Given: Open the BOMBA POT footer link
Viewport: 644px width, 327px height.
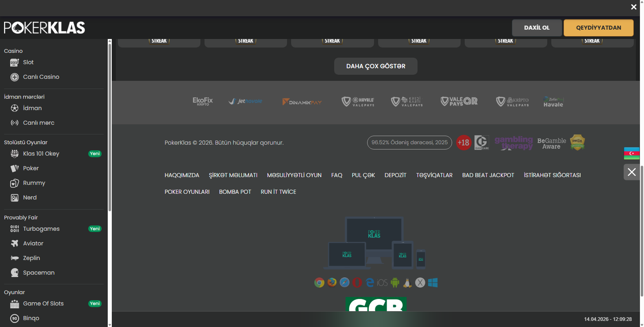Looking at the screenshot, I should point(235,192).
